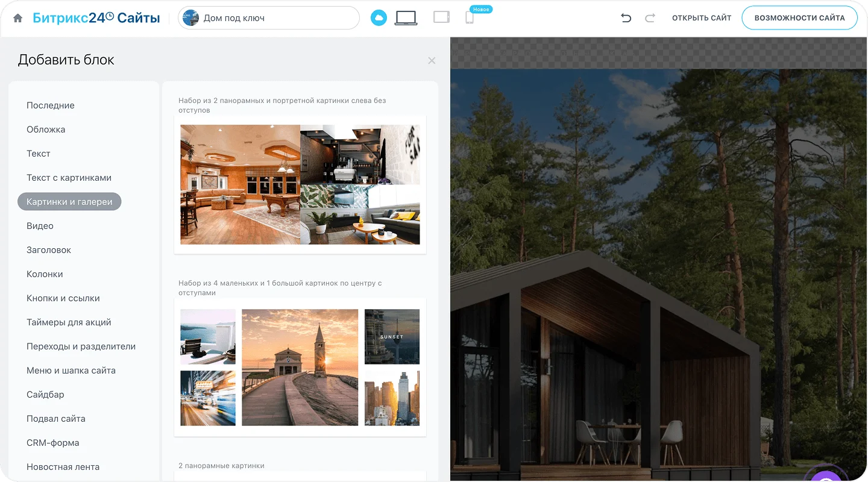Go to home via house icon

18,18
